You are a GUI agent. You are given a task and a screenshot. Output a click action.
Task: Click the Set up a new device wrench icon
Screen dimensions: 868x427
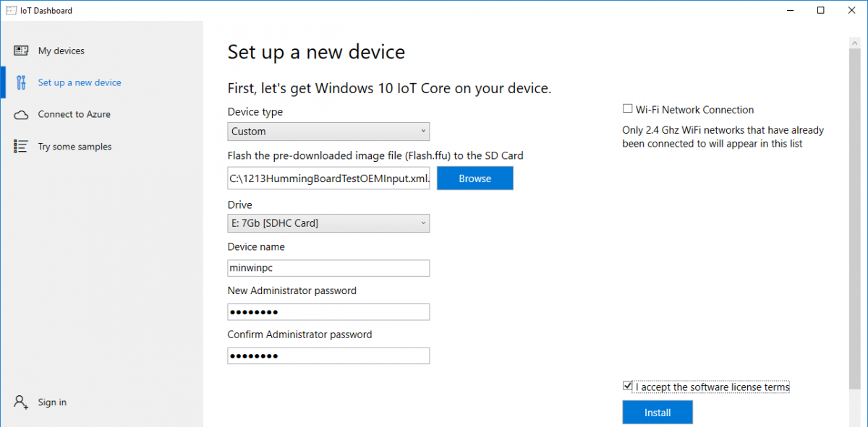pos(20,82)
